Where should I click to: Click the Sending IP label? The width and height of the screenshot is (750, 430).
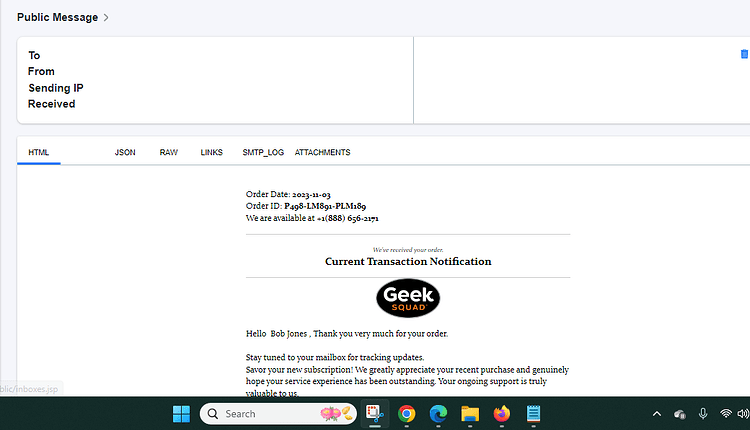(x=55, y=88)
